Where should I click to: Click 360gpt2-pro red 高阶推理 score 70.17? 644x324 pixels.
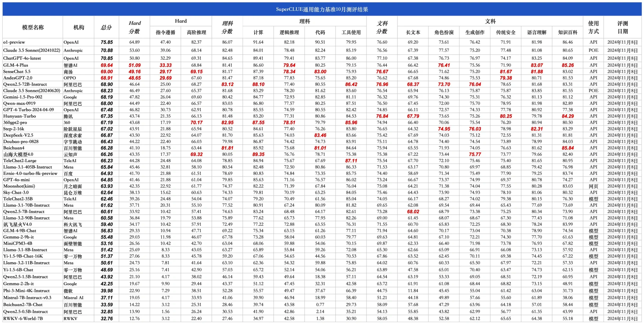[197, 123]
